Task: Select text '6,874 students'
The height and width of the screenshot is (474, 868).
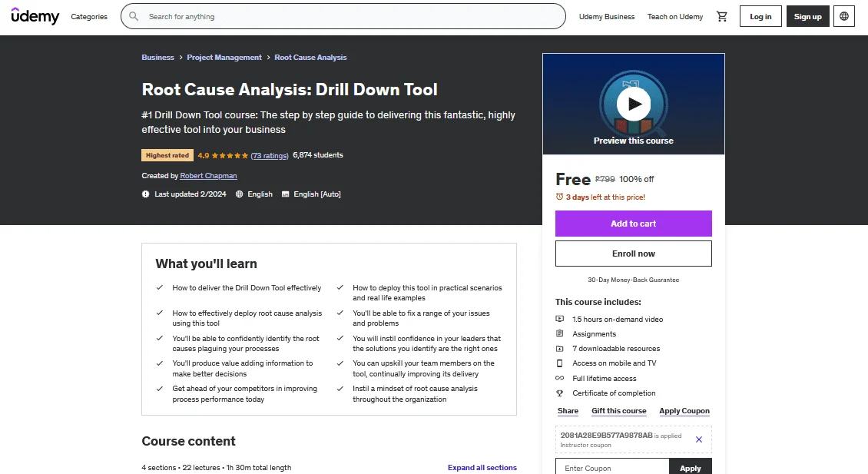Action: click(318, 155)
